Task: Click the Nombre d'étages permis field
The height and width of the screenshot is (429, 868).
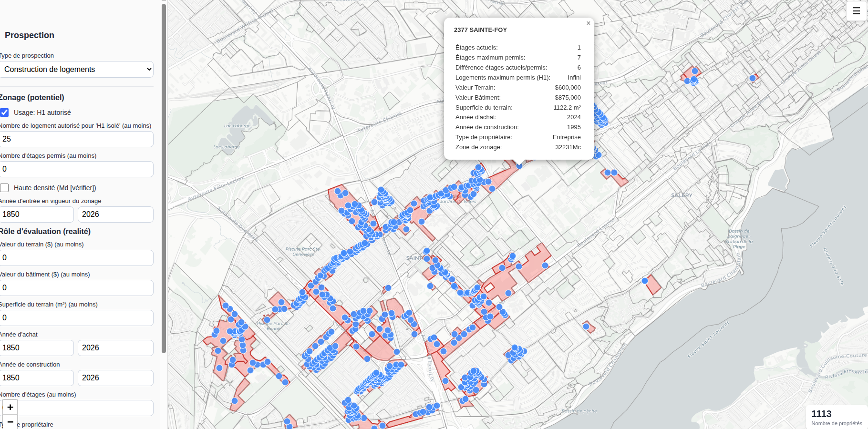Action: pyautogui.click(x=76, y=169)
